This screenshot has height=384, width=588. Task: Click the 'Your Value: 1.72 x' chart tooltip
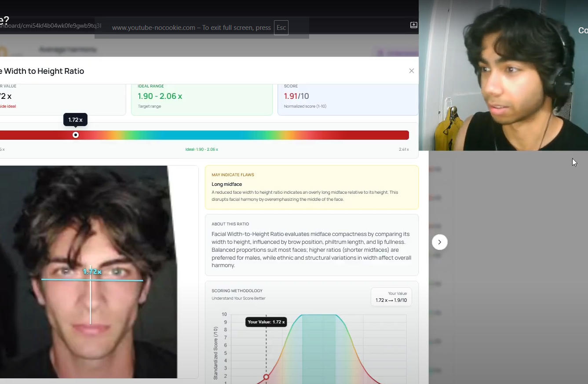(x=266, y=322)
